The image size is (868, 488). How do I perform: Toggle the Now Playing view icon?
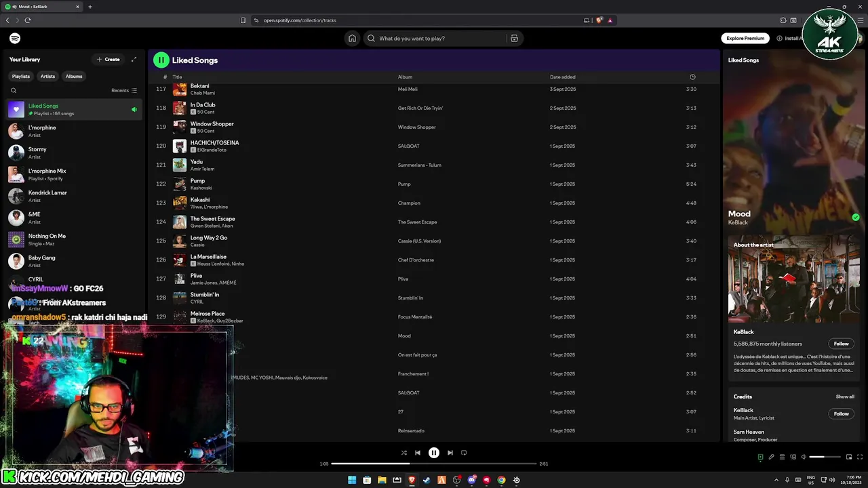coord(760,457)
